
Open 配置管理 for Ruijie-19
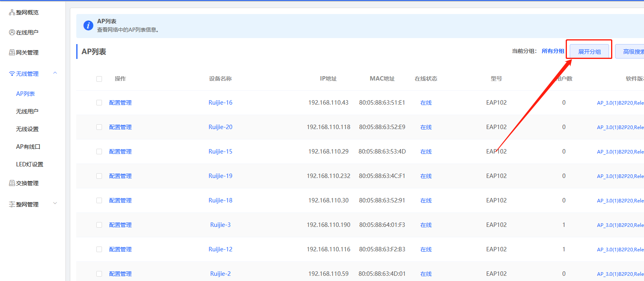pos(120,176)
